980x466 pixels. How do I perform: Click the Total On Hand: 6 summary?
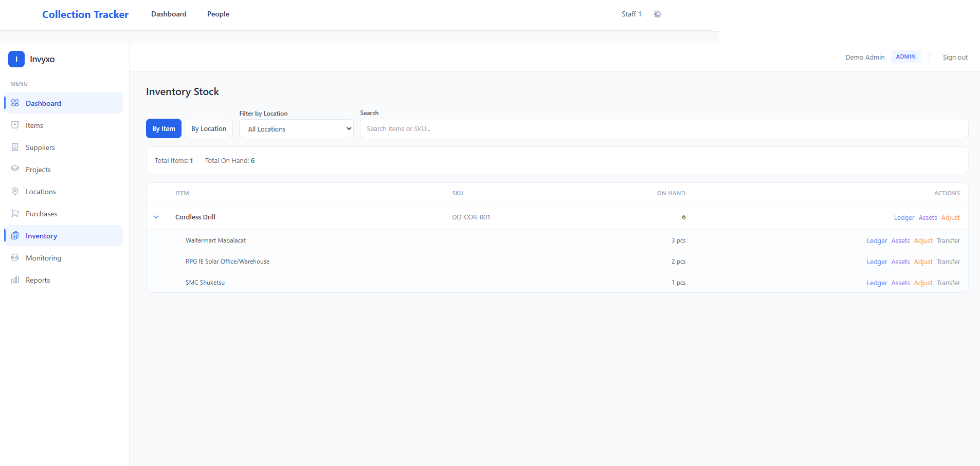230,160
